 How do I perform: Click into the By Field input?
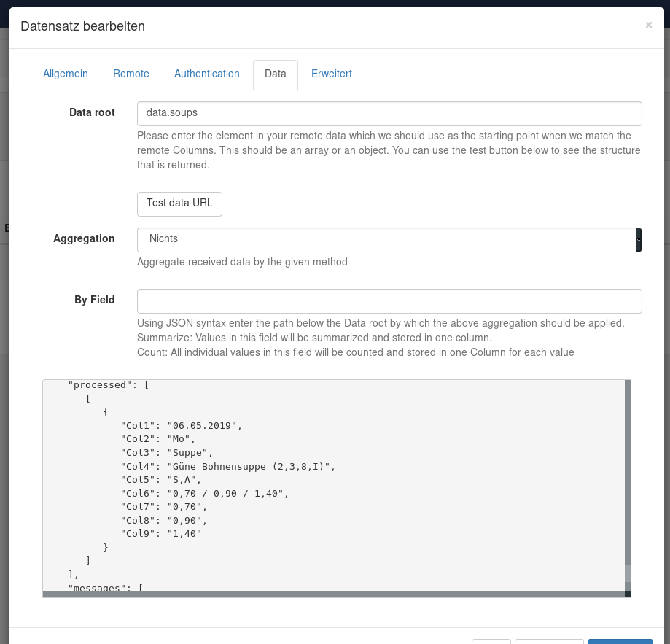[389, 300]
